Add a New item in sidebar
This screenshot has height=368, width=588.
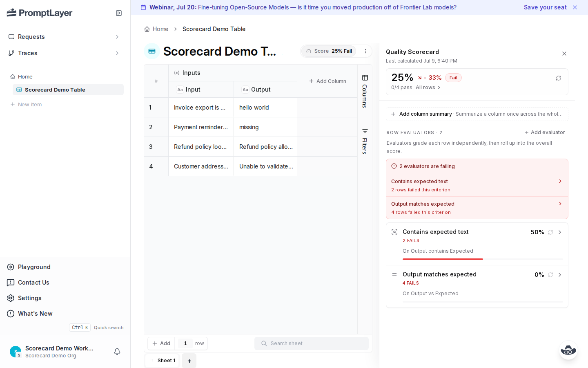26,104
